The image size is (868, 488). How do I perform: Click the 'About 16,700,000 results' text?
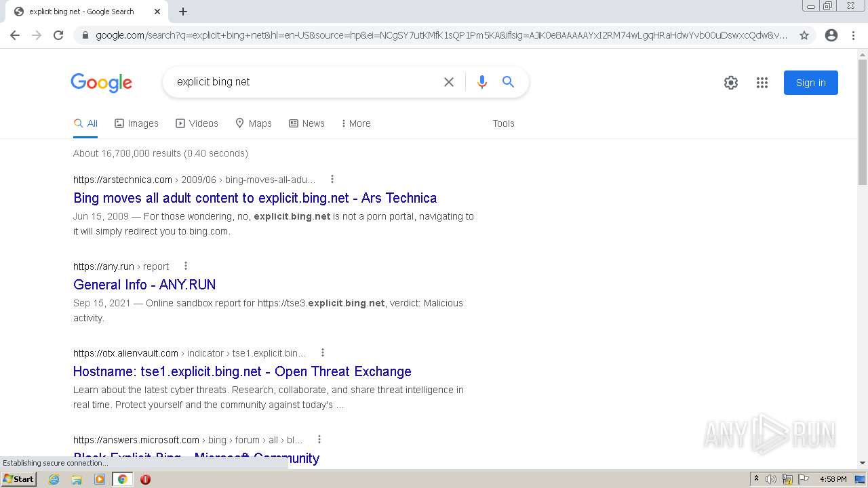[161, 153]
